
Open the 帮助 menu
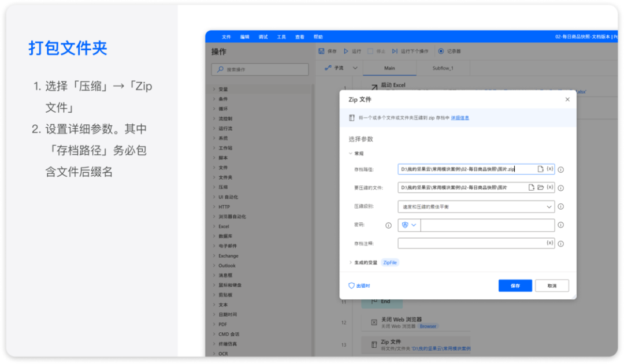(318, 36)
